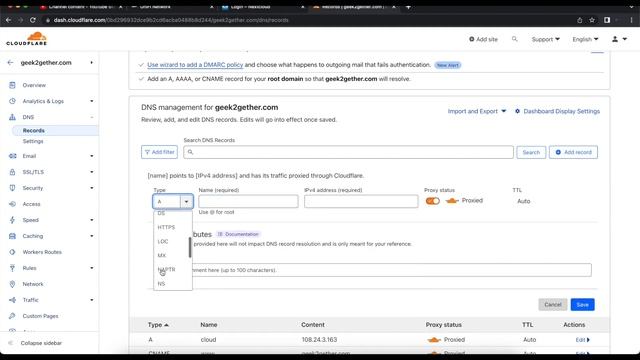Click back arrow beside geek2gether.com

(x=10, y=62)
